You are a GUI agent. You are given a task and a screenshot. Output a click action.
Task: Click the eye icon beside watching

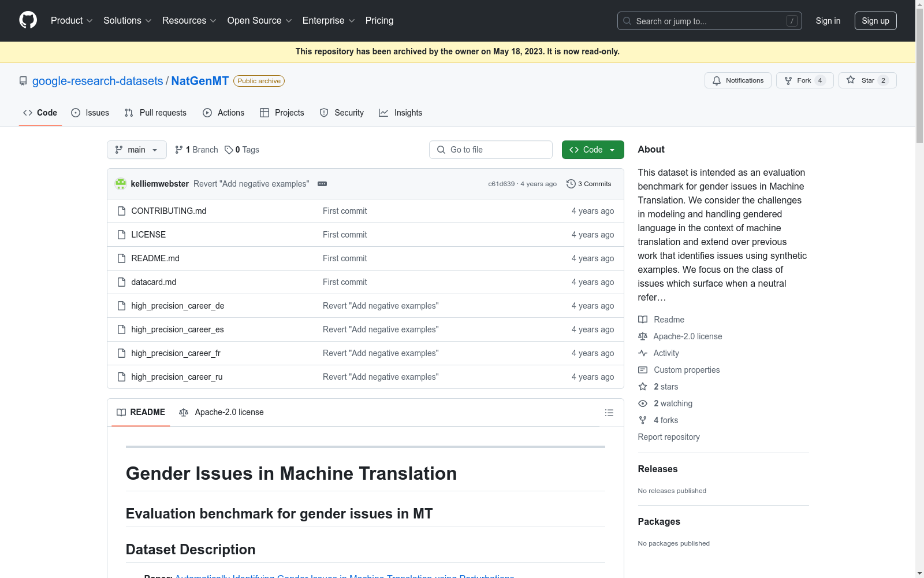(643, 403)
